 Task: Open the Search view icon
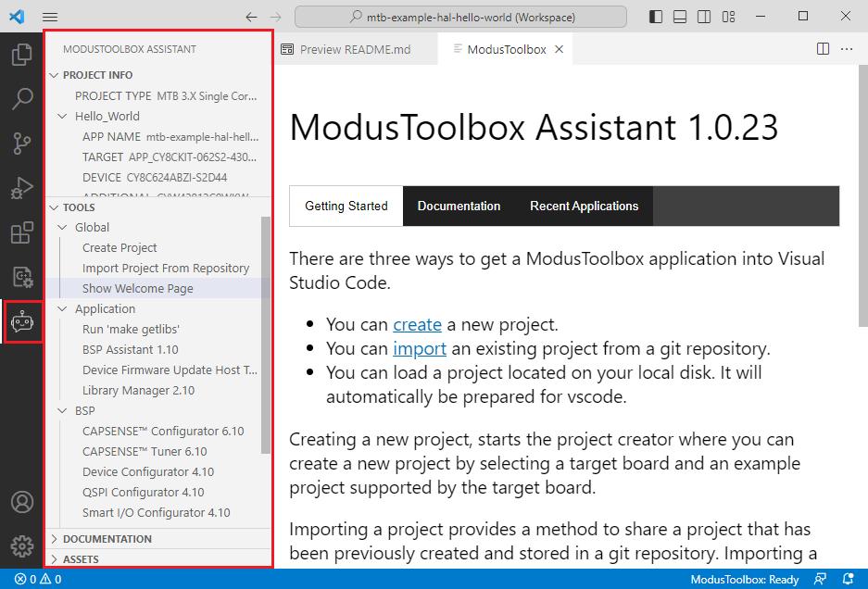click(x=21, y=98)
